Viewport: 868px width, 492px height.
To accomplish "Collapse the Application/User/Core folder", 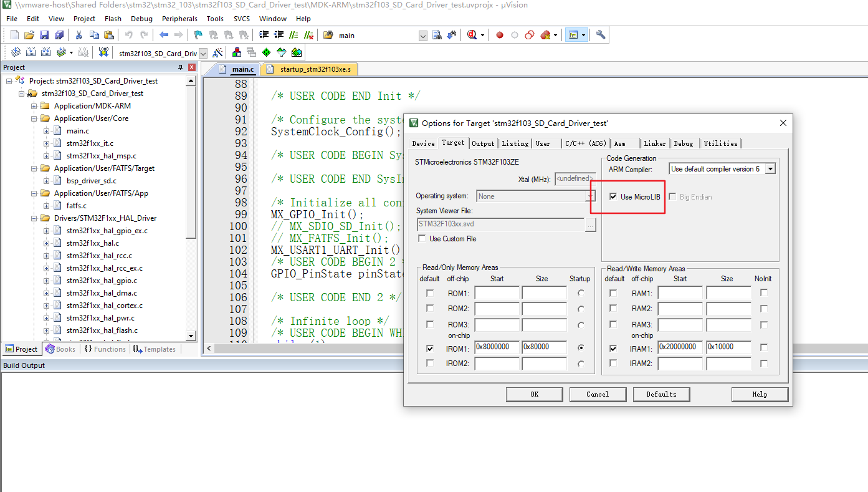I will coord(34,118).
